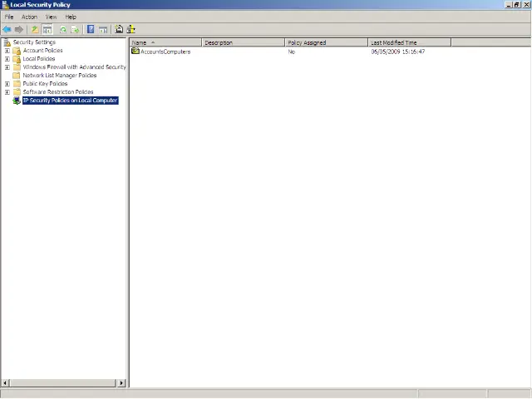This screenshot has height=399, width=532.
Task: Click the 'No' policy assigned value
Action: (x=292, y=52)
